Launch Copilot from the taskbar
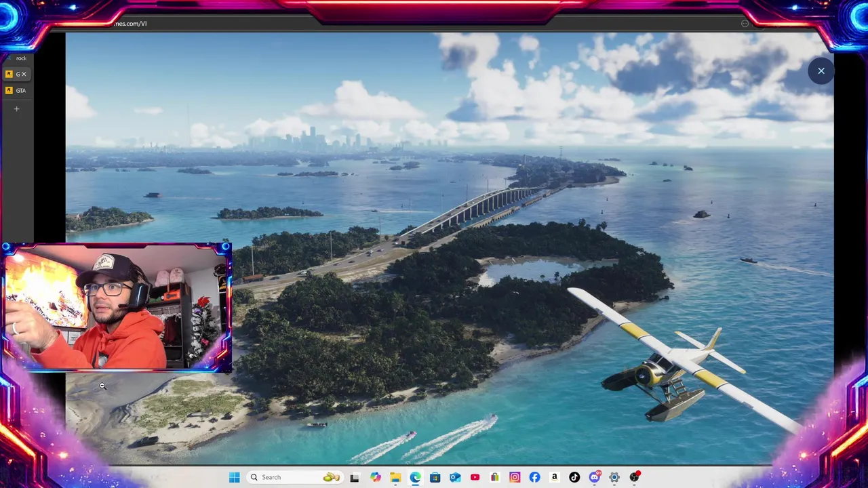The height and width of the screenshot is (488, 868). click(375, 477)
